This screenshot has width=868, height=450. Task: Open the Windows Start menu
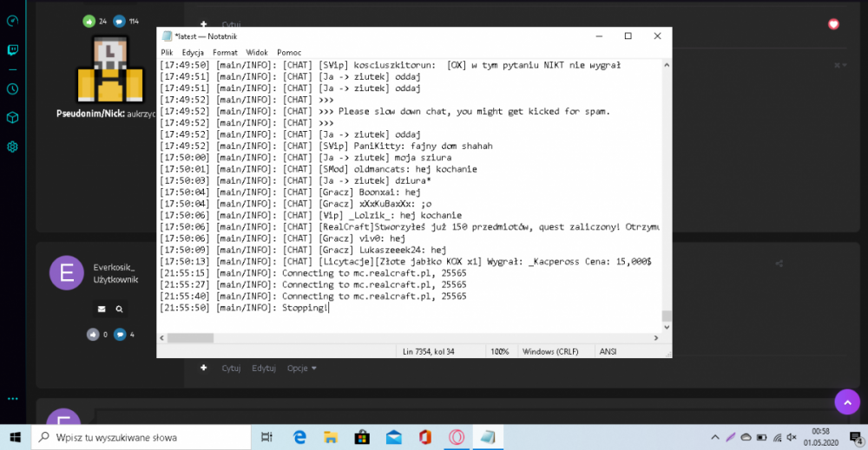pos(15,437)
